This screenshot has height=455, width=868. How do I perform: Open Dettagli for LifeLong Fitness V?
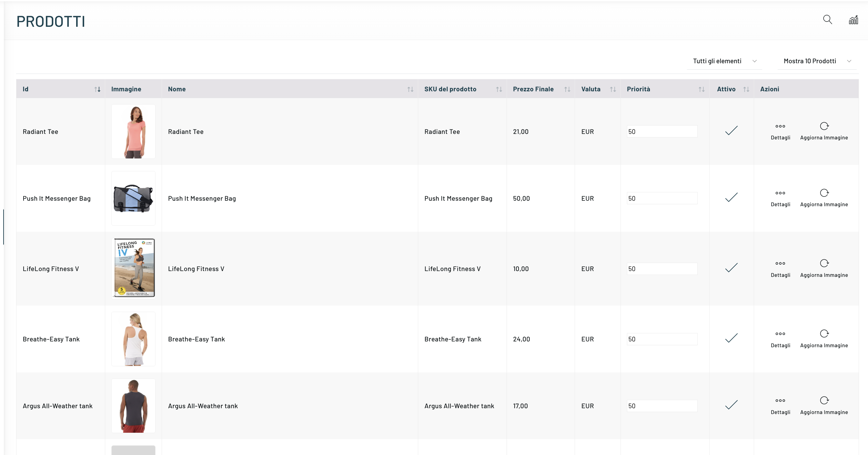tap(780, 268)
